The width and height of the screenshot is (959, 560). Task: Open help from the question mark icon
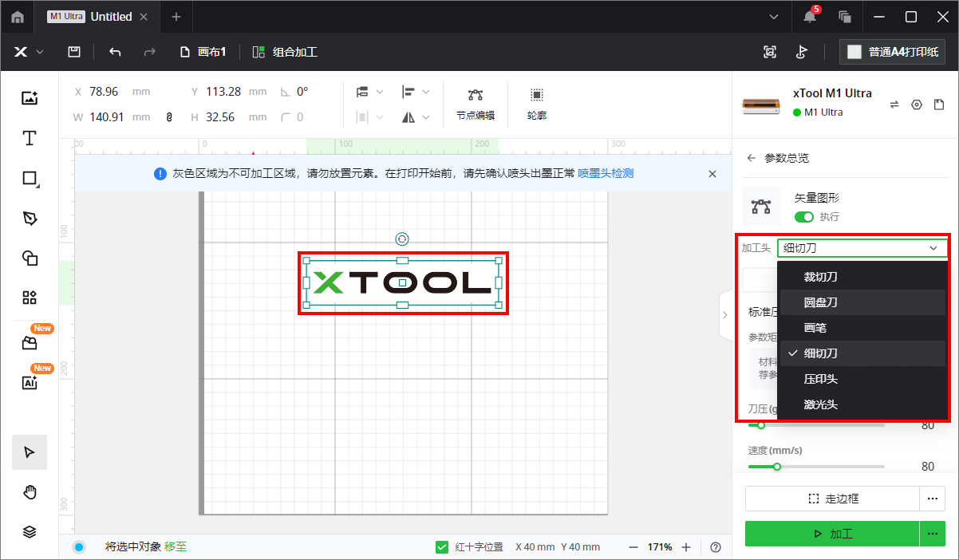click(716, 547)
